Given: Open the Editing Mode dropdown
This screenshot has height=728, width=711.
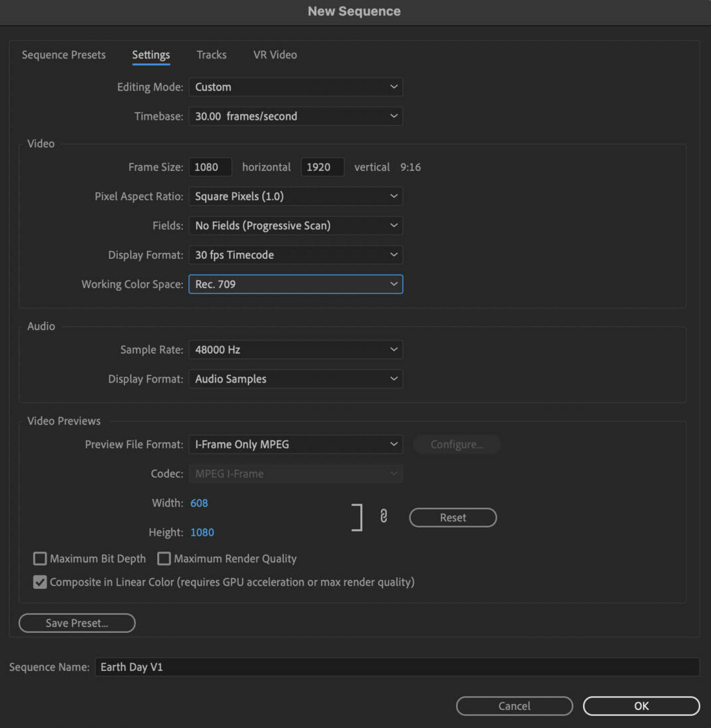Looking at the screenshot, I should pyautogui.click(x=296, y=87).
